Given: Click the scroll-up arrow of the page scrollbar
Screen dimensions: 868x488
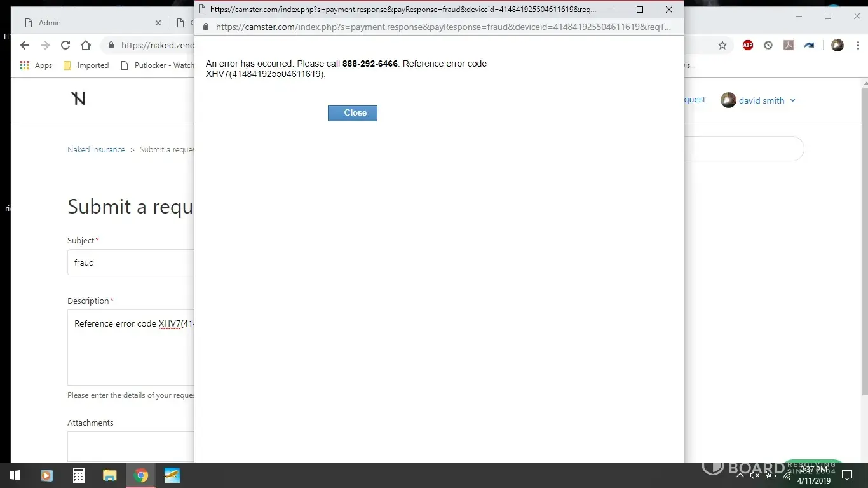Looking at the screenshot, I should click(864, 83).
